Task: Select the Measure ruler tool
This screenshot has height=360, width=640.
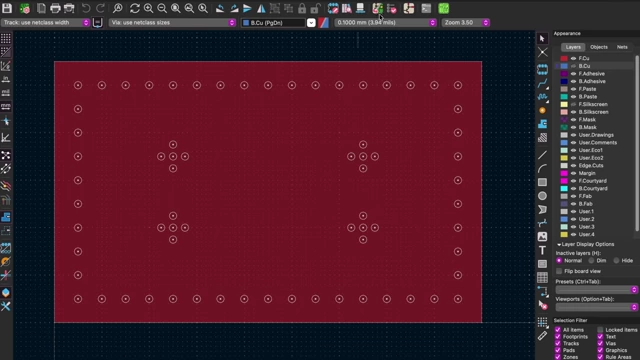Action: click(x=542, y=336)
